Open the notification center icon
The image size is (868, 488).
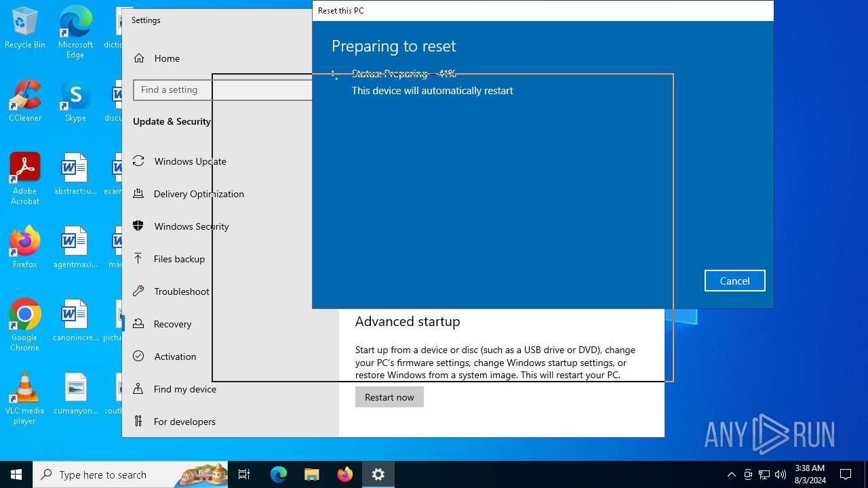846,474
